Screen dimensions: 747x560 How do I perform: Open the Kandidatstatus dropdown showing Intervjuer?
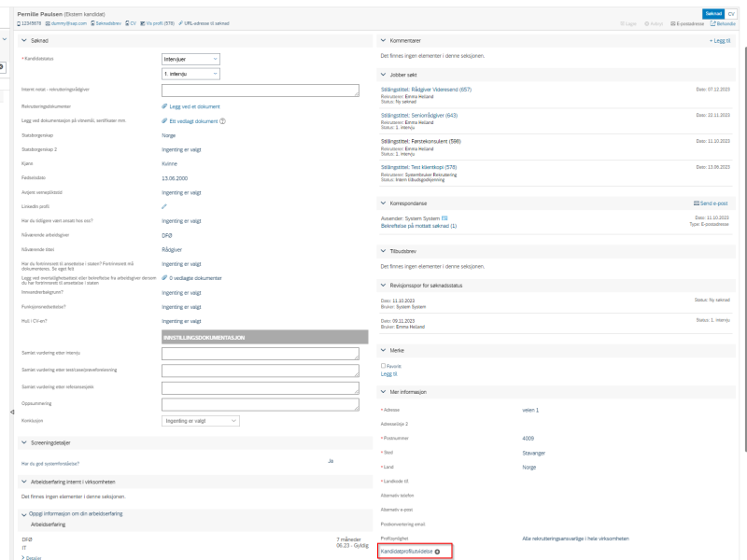coord(190,59)
